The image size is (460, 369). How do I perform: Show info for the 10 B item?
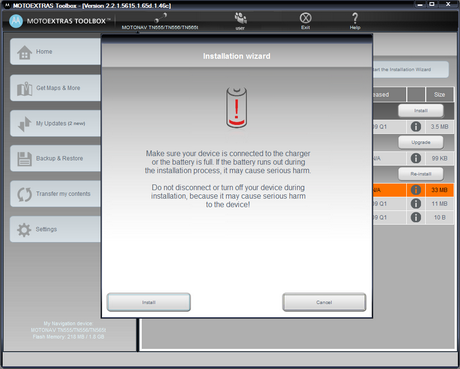(415, 217)
